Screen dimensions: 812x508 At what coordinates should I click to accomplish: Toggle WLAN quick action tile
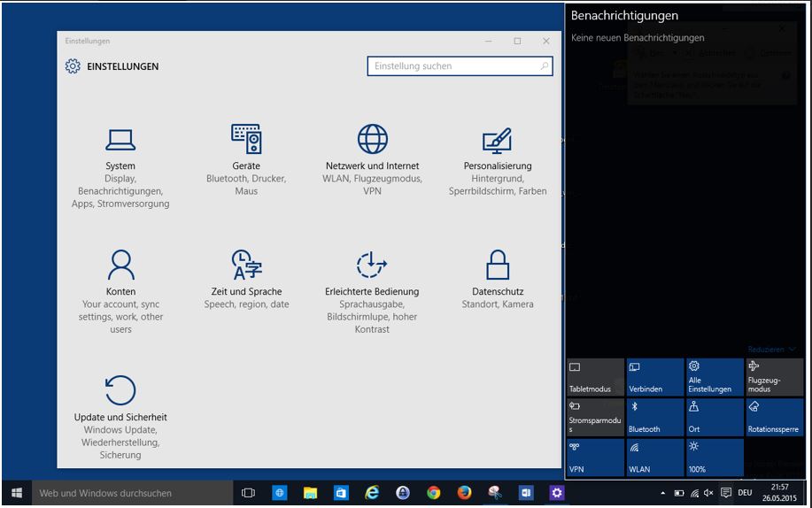654,458
